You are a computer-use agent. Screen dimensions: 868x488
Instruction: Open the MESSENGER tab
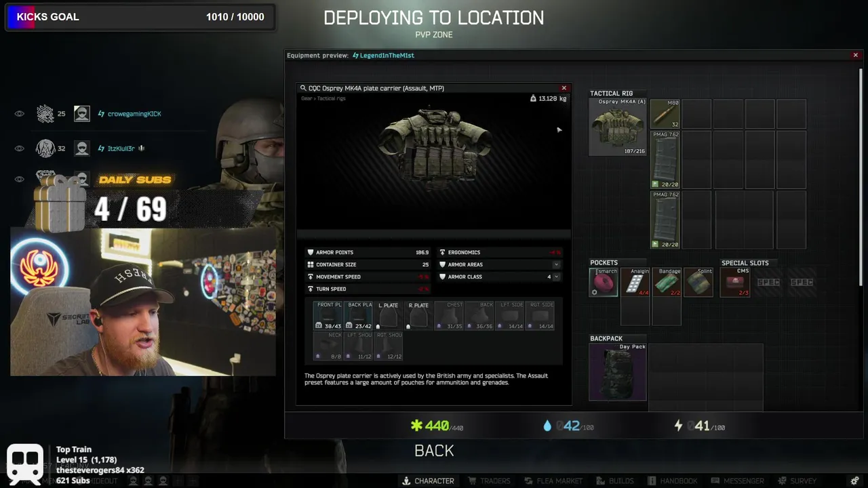[737, 481]
